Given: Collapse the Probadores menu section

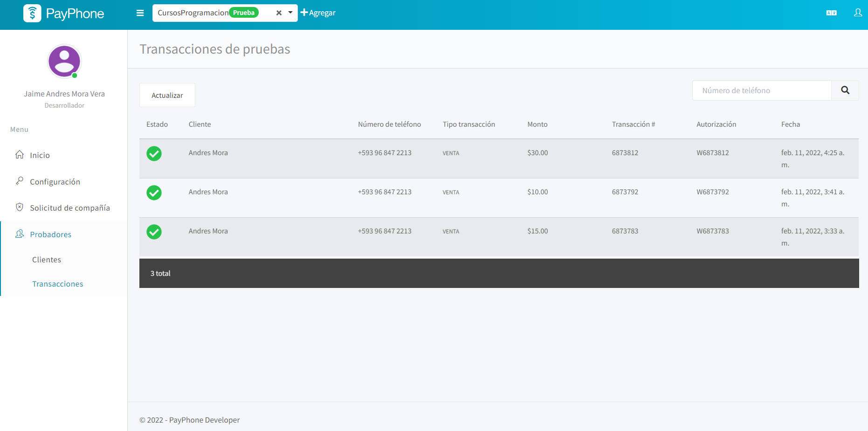Looking at the screenshot, I should tap(51, 234).
